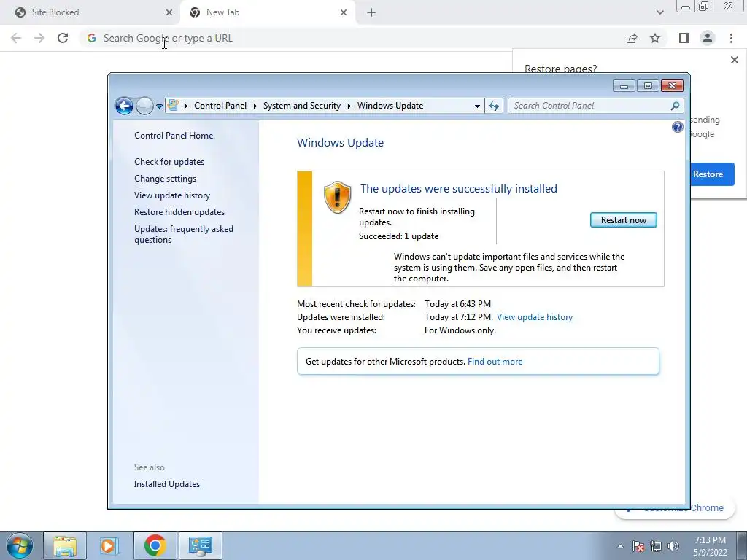The height and width of the screenshot is (560, 747).
Task: Open Action Center flag icon
Action: (638, 546)
